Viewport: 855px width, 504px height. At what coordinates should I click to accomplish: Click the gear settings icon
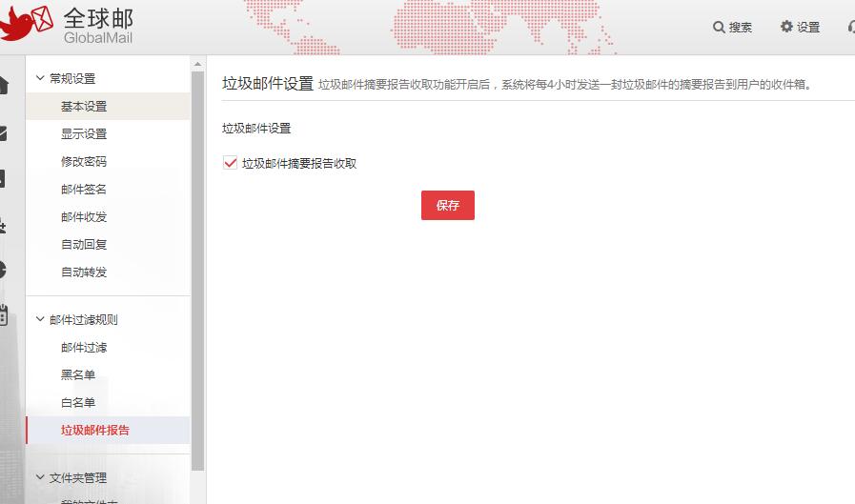(786, 27)
